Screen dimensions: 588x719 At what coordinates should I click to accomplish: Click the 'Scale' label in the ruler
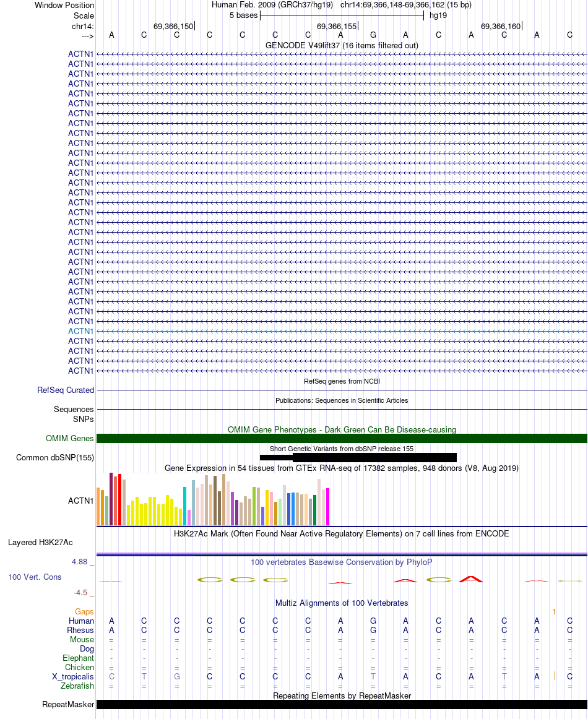click(84, 15)
